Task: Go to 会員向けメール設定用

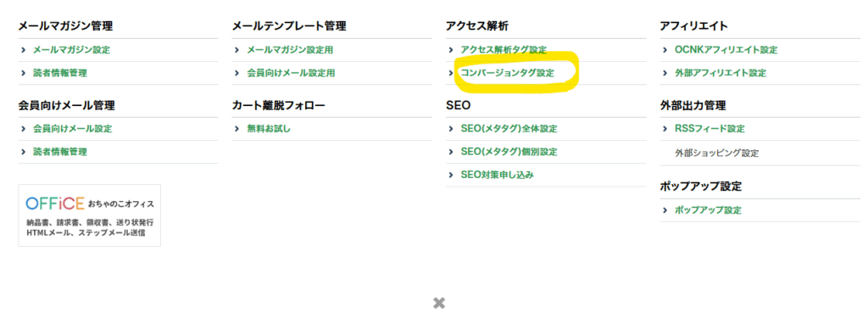Action: tap(291, 73)
